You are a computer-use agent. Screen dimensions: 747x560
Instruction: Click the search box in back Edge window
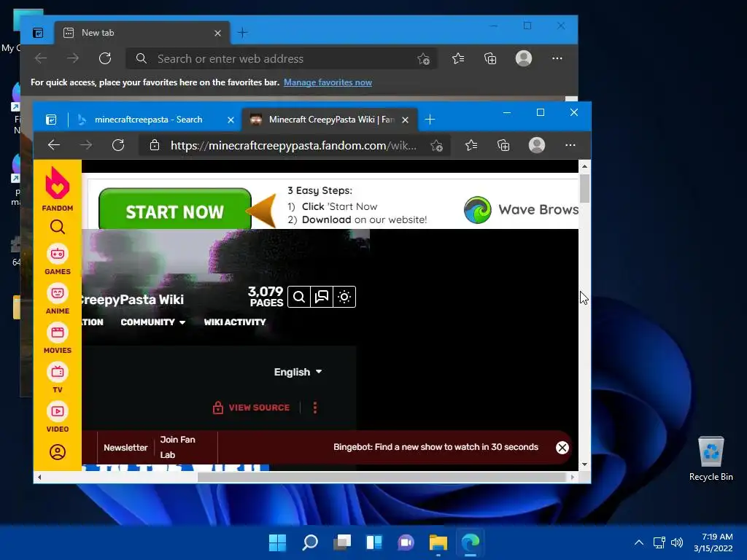pyautogui.click(x=281, y=58)
